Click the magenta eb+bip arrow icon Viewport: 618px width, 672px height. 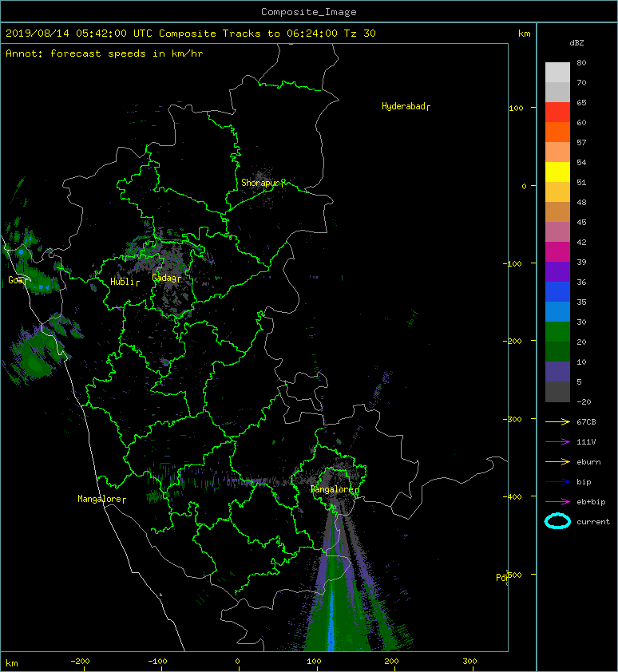[x=557, y=501]
